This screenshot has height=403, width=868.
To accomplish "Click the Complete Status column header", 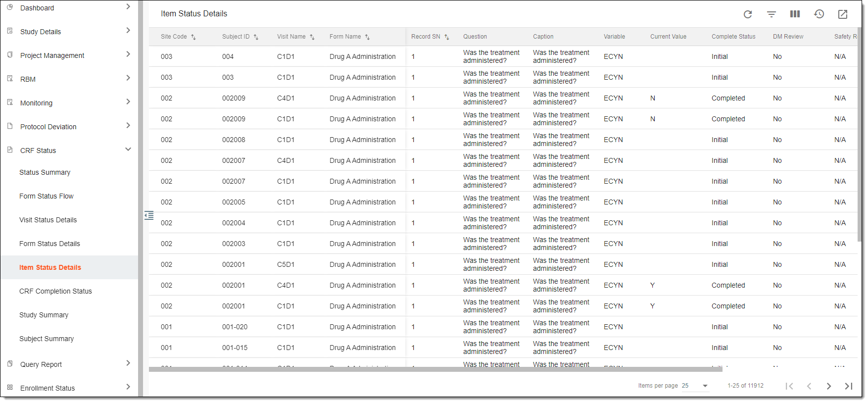I will point(733,37).
